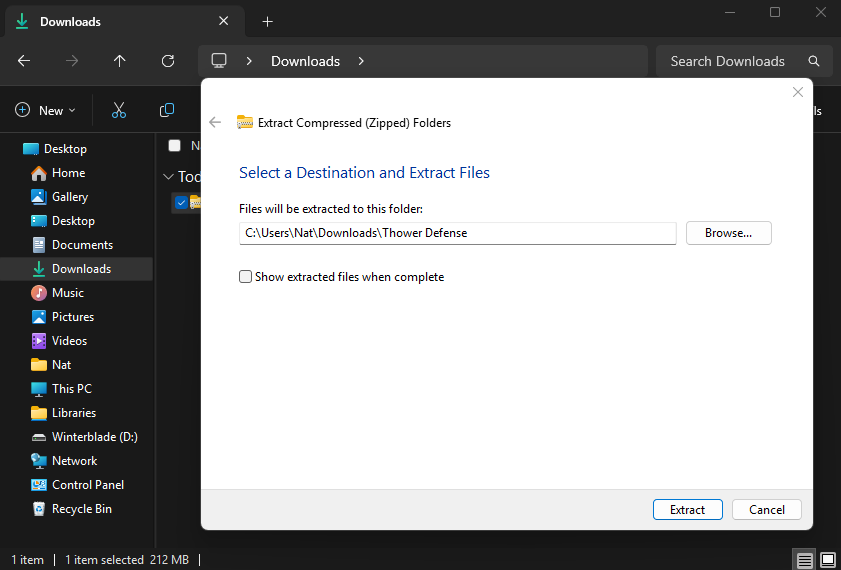Minimize the File Explorer window

pyautogui.click(x=729, y=12)
